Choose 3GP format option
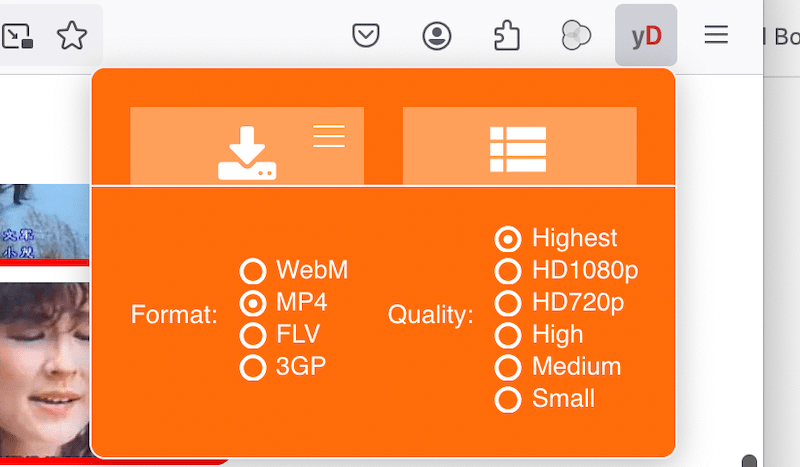Viewport: 800px width, 467px height. 253,367
